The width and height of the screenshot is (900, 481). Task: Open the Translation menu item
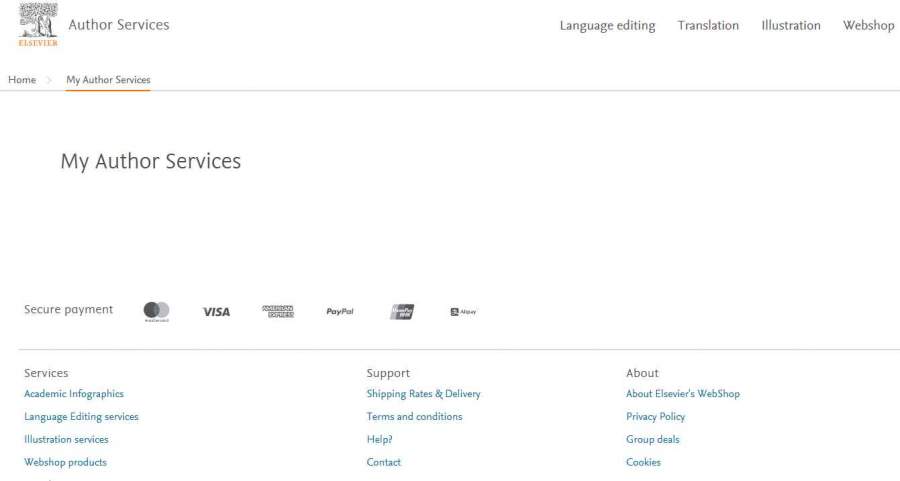[x=708, y=26]
